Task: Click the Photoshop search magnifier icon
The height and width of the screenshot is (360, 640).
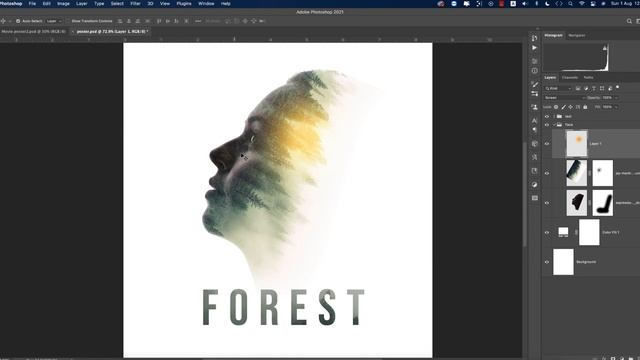Action: [x=629, y=21]
